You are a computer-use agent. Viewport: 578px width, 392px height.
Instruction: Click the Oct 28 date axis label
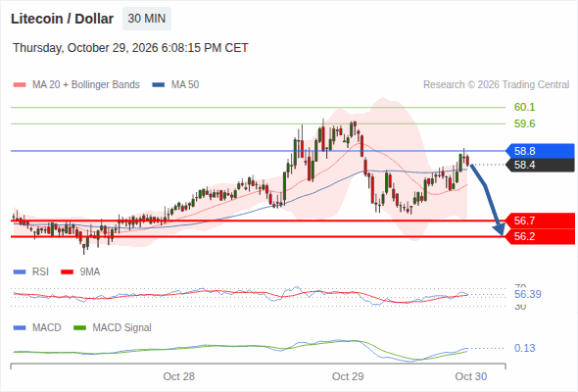[178, 376]
